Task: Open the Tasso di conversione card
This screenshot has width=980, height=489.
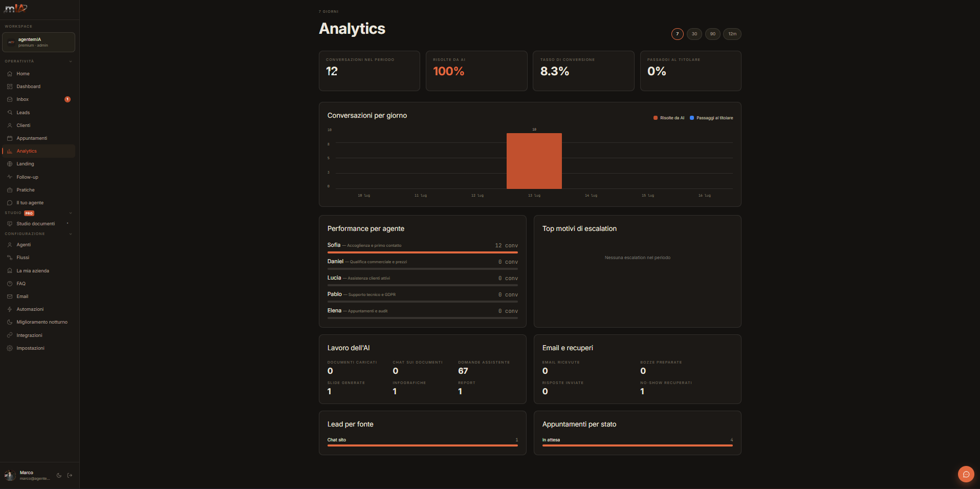Action: pyautogui.click(x=583, y=71)
